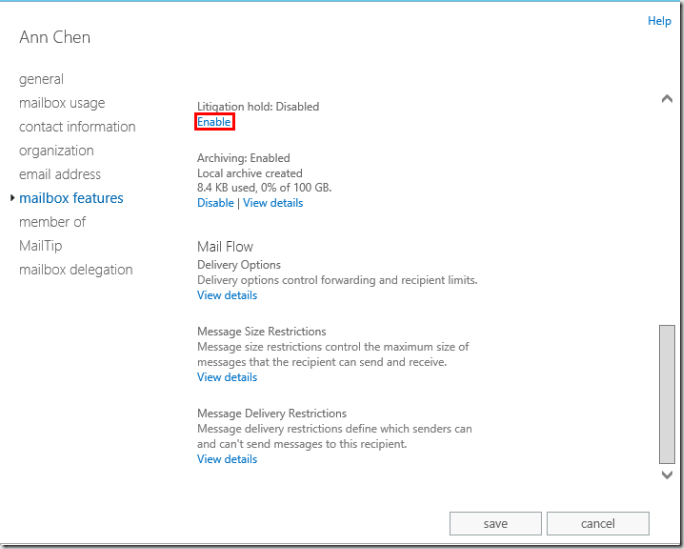Open the member of section

tap(52, 222)
